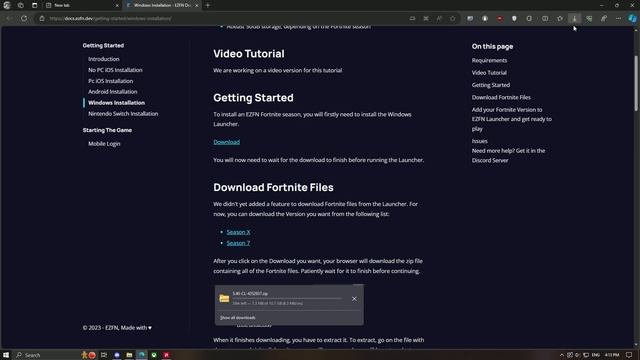Screen dimensions: 640x360
Task: Jump to Video Tutorial in page outline
Action: (x=489, y=73)
